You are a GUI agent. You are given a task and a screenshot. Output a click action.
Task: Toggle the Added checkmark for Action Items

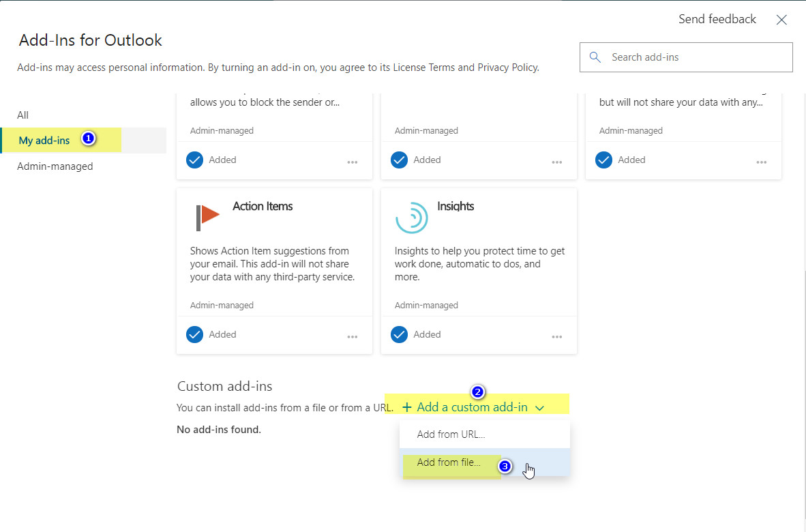195,334
